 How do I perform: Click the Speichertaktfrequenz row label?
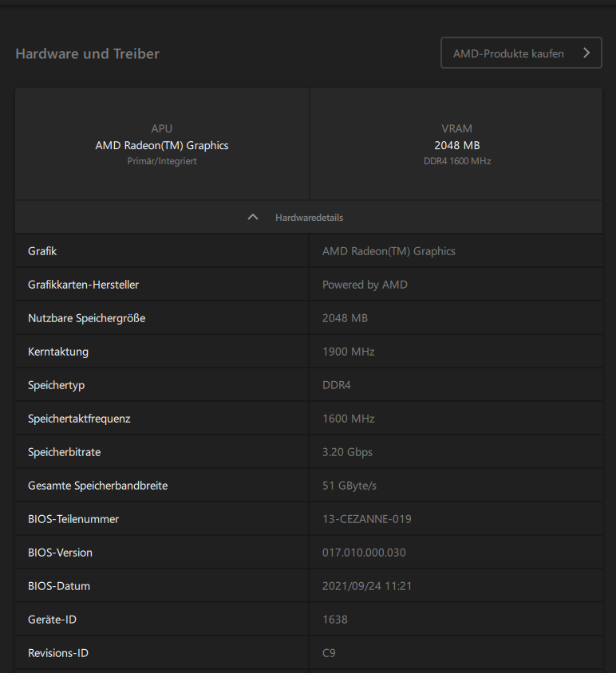pos(78,419)
